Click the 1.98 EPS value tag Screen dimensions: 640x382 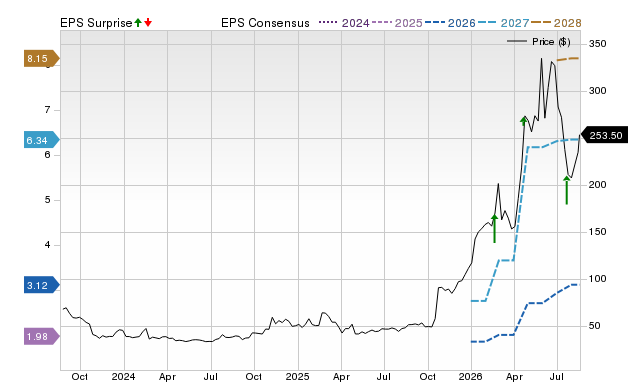[42, 337]
